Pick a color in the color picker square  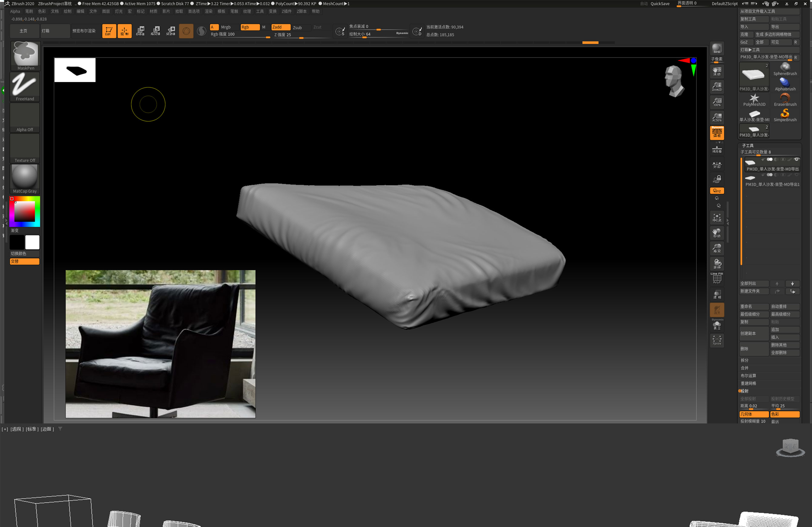pos(25,211)
